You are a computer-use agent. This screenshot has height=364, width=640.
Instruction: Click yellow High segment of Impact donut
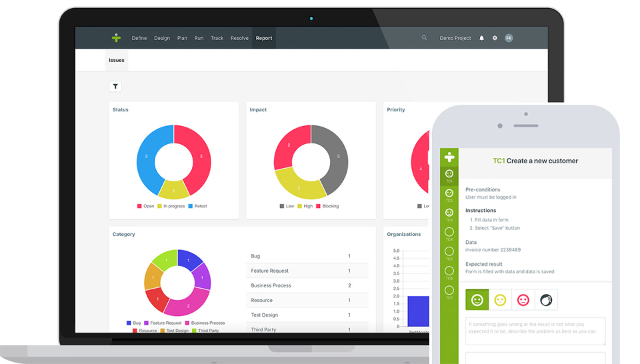(299, 187)
